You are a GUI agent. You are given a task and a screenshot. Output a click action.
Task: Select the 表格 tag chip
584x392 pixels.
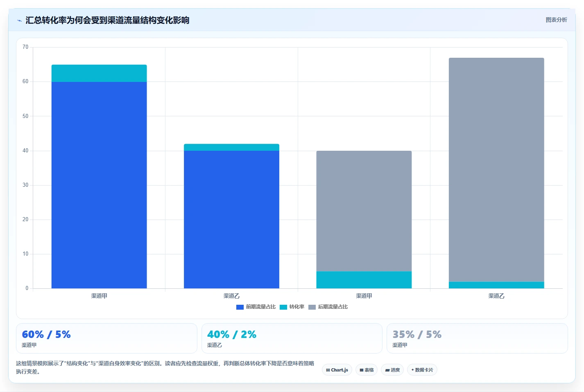(367, 370)
